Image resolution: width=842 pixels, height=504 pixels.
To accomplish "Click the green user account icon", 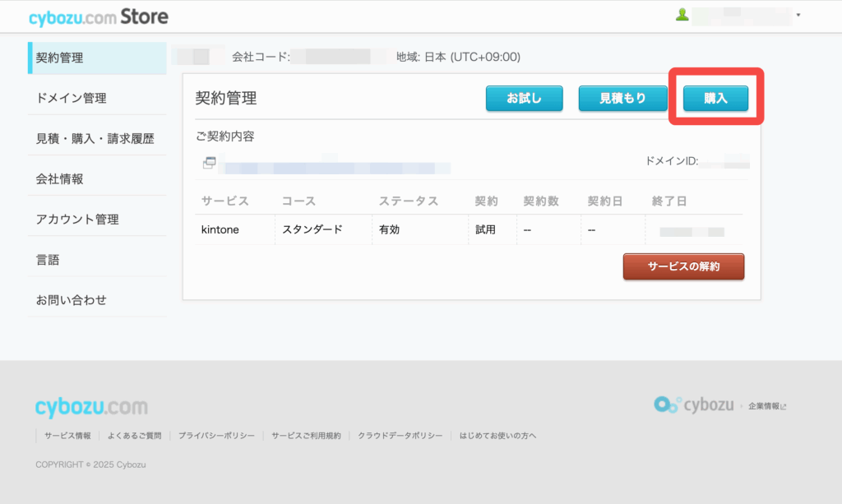I will click(x=682, y=15).
